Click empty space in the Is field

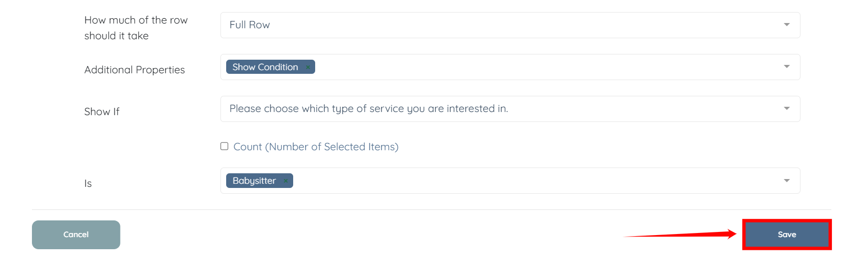(x=524, y=181)
